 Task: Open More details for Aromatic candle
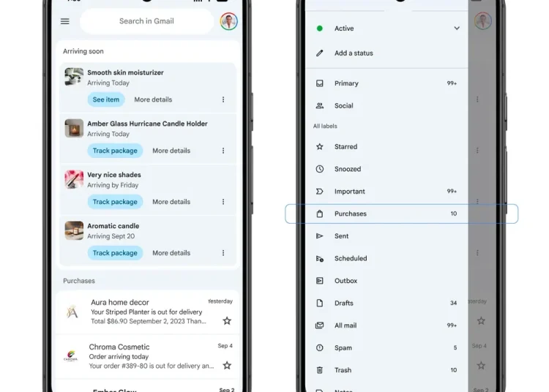click(171, 252)
